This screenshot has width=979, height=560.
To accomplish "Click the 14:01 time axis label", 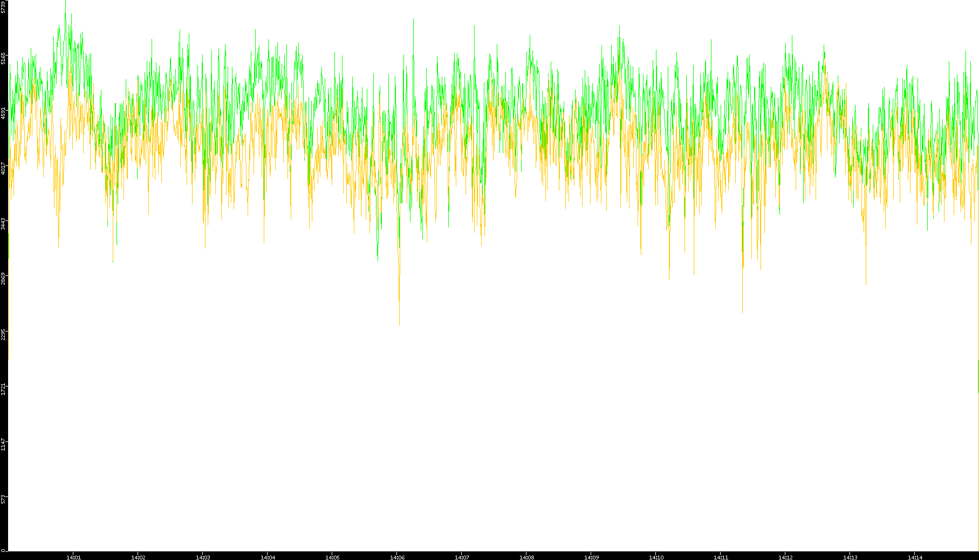I will pos(73,557).
